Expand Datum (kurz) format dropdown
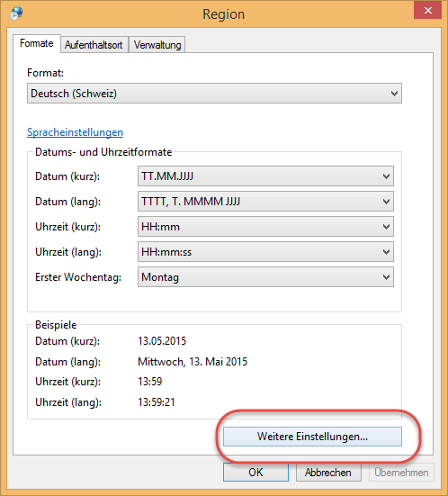448x496 pixels. 265,176
